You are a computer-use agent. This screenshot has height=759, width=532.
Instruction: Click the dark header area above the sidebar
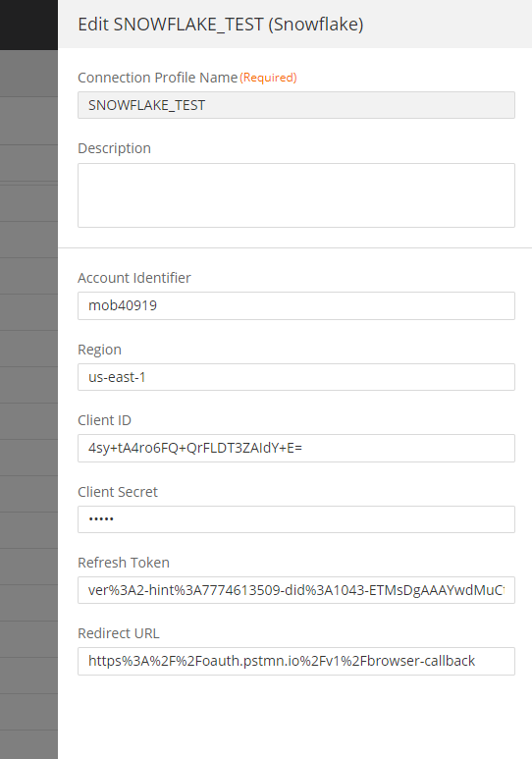pos(28,25)
